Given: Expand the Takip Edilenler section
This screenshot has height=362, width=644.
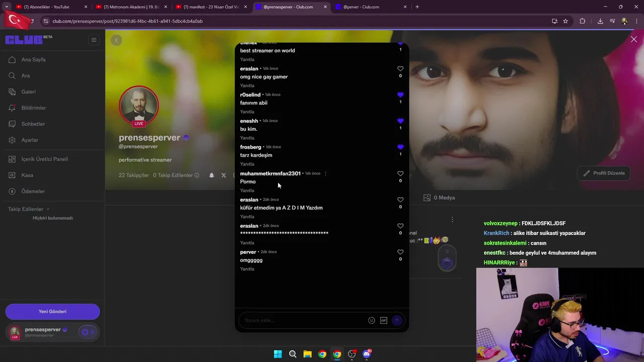Looking at the screenshot, I should tap(29, 209).
